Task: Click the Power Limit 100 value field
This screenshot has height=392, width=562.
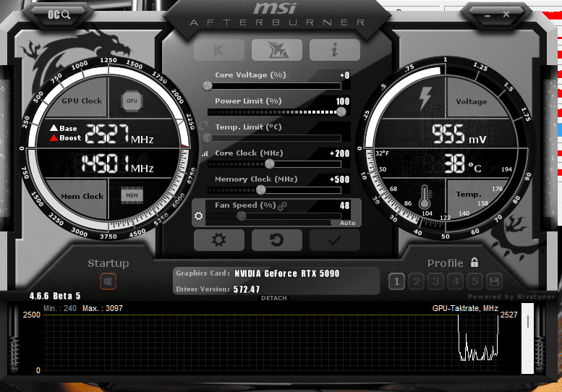Action: 343,101
